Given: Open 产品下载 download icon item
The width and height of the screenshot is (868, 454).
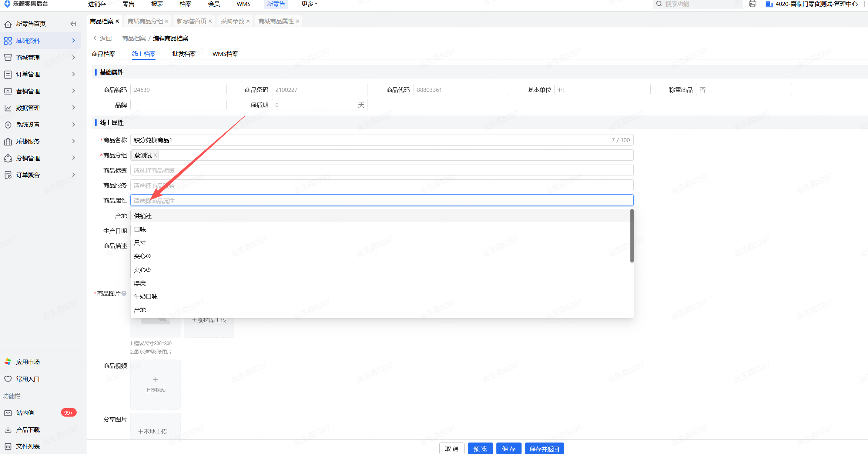Looking at the screenshot, I should pos(8,430).
